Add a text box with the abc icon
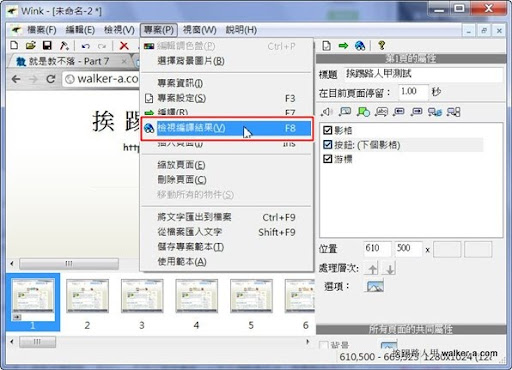 pyautogui.click(x=381, y=112)
